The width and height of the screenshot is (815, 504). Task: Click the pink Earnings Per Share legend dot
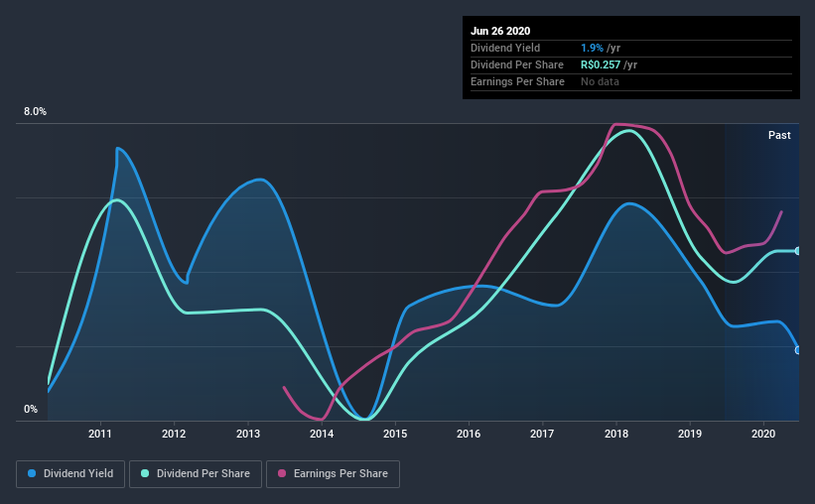[x=282, y=473]
